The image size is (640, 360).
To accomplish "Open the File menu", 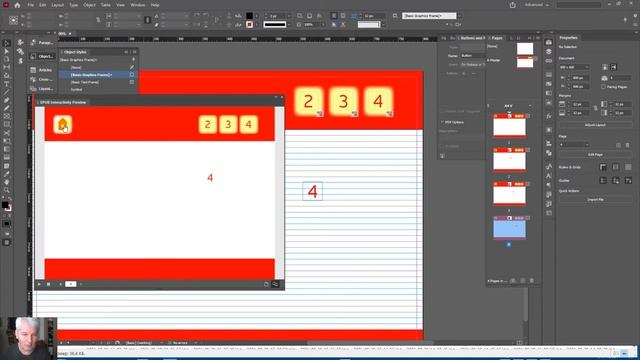I will point(31,5).
